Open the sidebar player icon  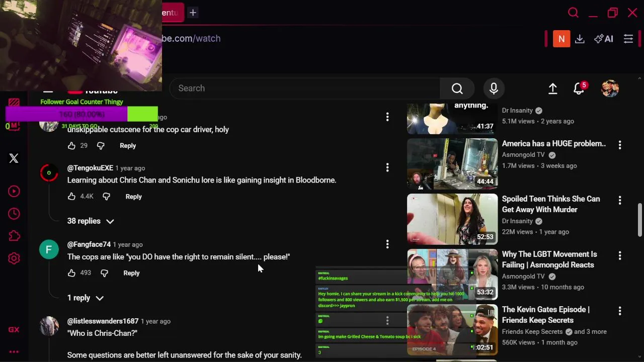tap(14, 191)
